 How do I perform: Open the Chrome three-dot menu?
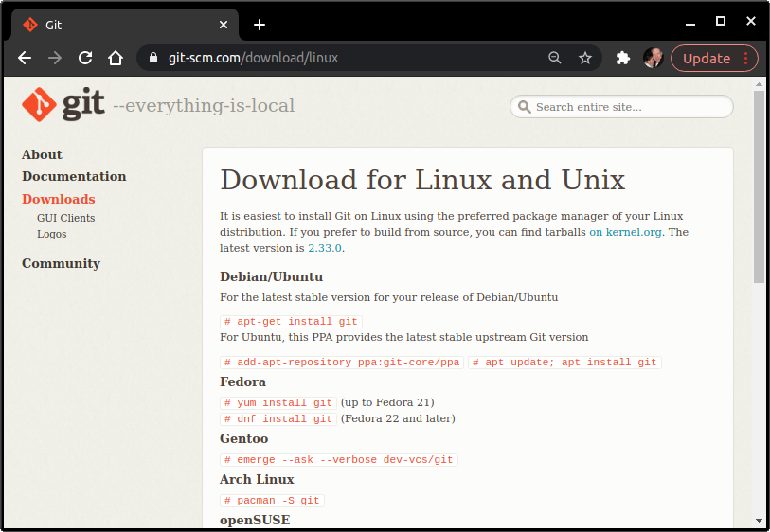pyautogui.click(x=746, y=58)
